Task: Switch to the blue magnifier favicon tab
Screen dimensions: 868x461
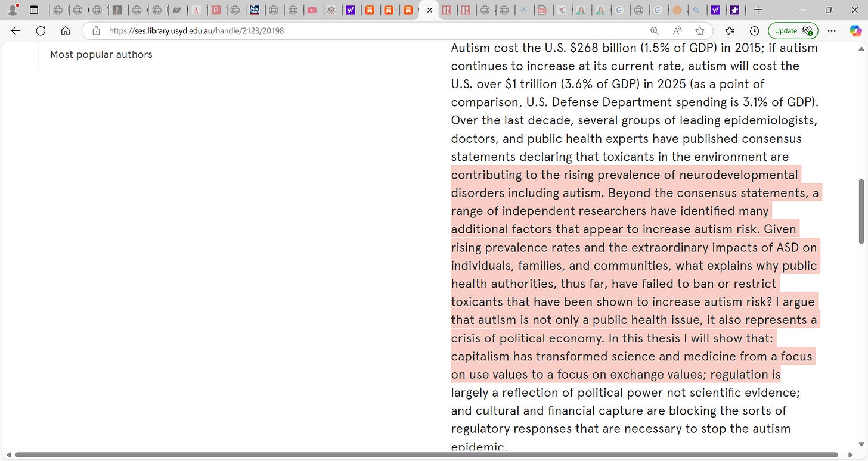Action: (x=696, y=10)
